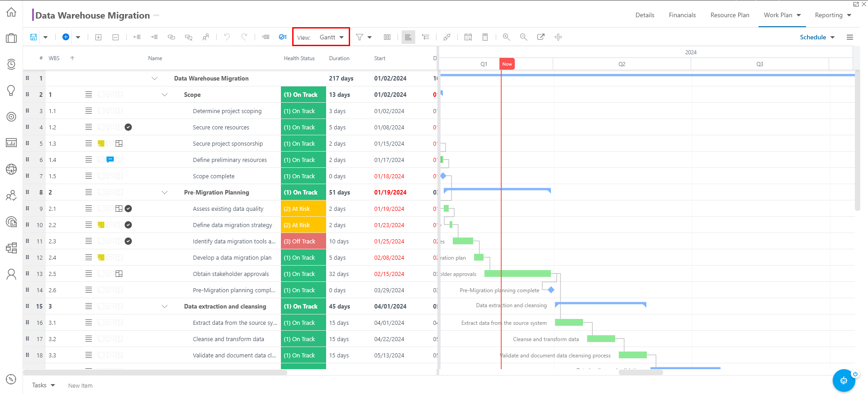Open the sticky note on Secure project sponsorship
The height and width of the screenshot is (404, 868).
point(101,143)
